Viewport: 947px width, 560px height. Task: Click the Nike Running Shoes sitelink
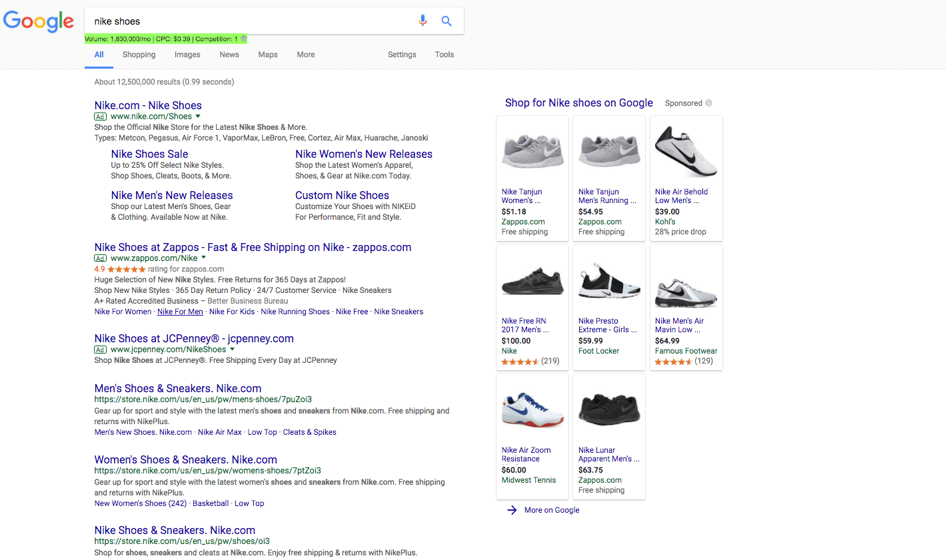[x=295, y=312]
